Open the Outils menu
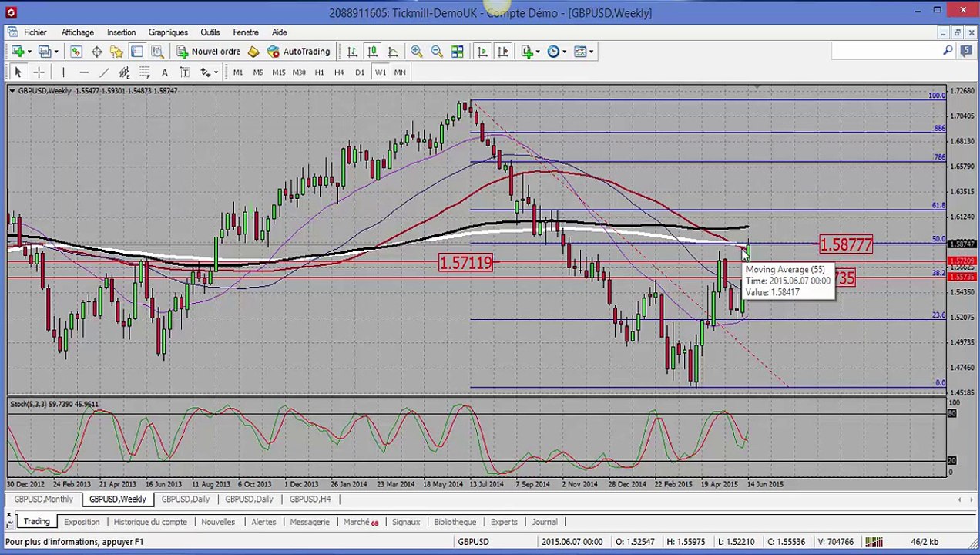 210,32
